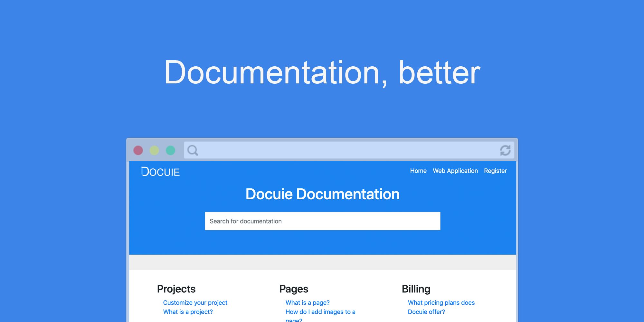Click the Docuie logo in the navbar
The image size is (644, 322).
[160, 172]
